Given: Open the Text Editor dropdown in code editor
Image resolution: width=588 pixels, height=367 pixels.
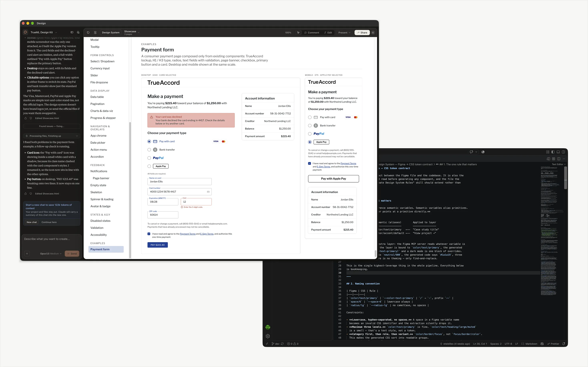Looking at the screenshot, I should coord(559,164).
